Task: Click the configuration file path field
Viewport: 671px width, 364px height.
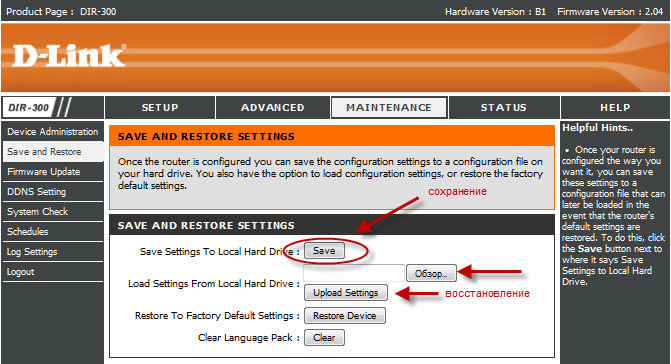Action: tap(353, 273)
